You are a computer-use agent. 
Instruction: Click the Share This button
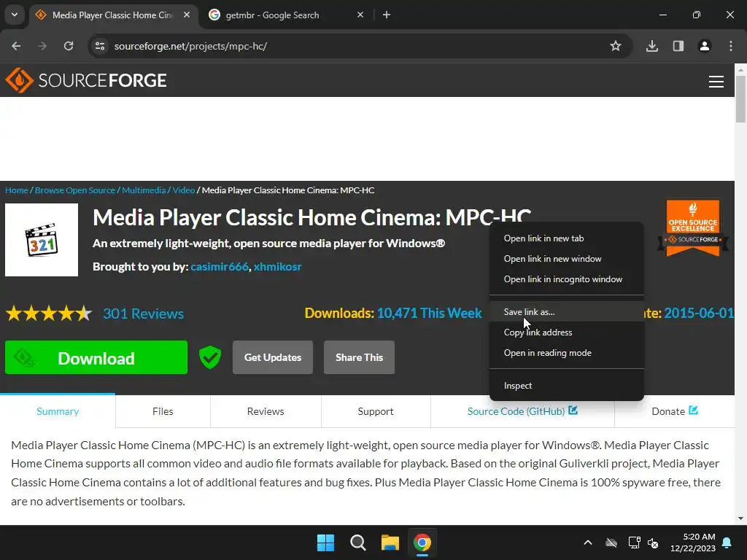pos(359,357)
